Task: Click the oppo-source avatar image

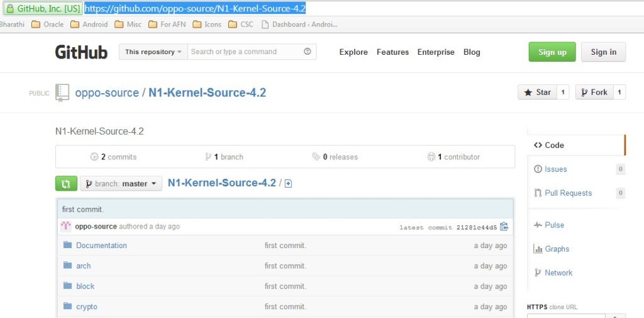Action: [65, 226]
